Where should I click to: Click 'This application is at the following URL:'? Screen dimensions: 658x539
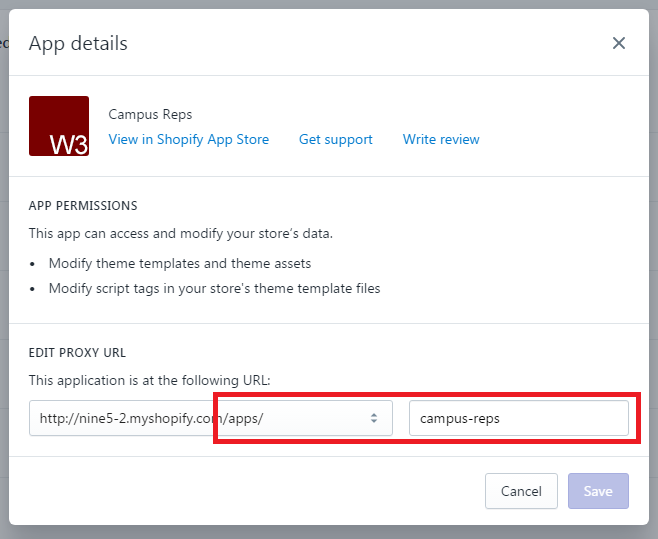[x=150, y=380]
